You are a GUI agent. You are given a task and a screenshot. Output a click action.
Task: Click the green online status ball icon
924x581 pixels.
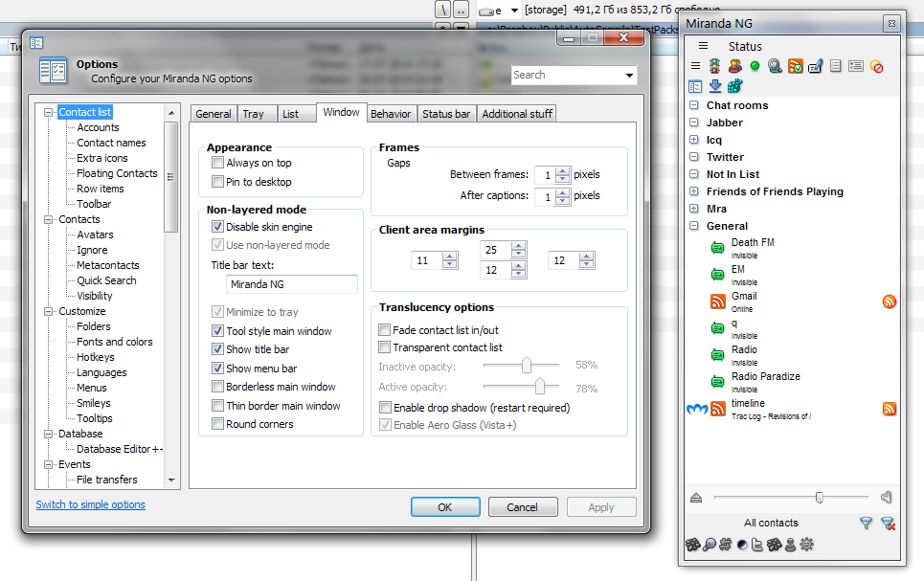(x=755, y=67)
